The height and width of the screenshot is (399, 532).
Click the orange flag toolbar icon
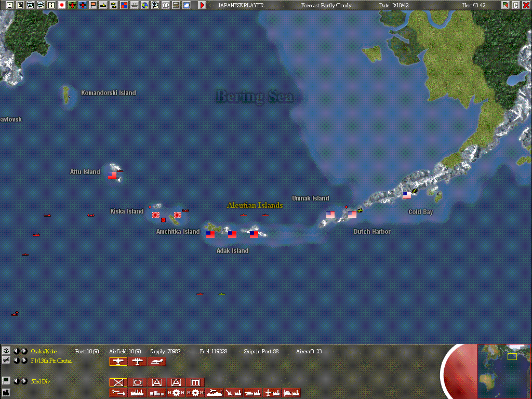pyautogui.click(x=93, y=5)
